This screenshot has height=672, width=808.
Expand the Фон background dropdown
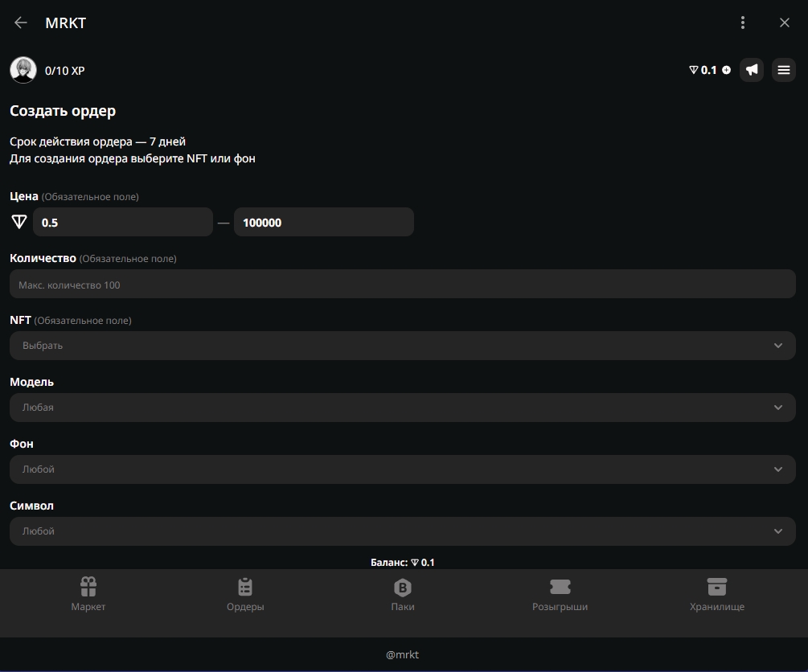click(x=402, y=469)
